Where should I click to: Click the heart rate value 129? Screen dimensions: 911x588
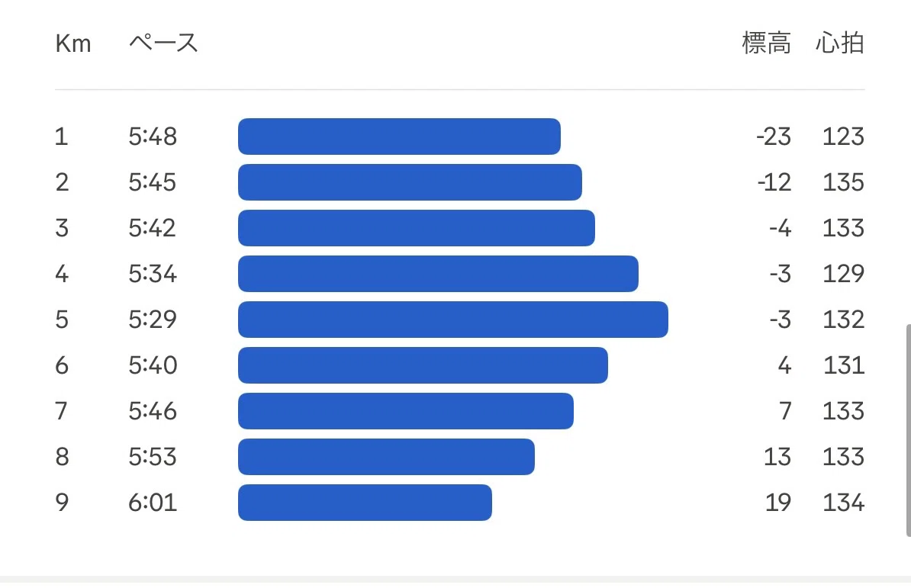click(844, 273)
